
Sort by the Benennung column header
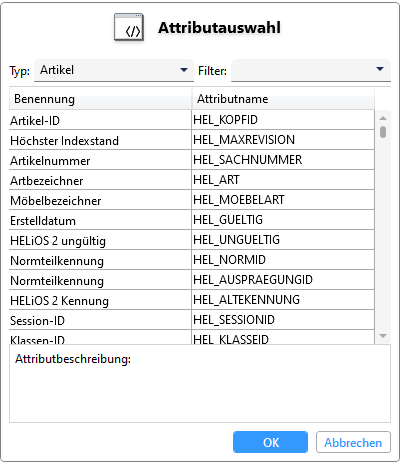click(x=100, y=99)
